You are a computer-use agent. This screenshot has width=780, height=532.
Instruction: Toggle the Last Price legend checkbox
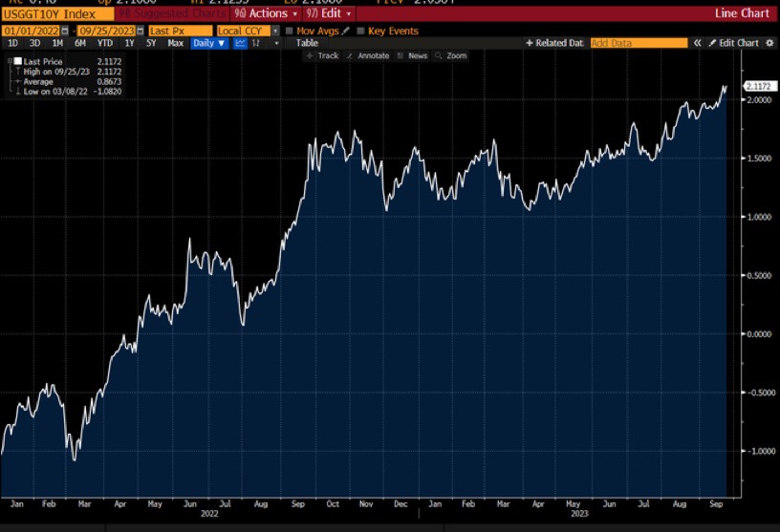16,61
